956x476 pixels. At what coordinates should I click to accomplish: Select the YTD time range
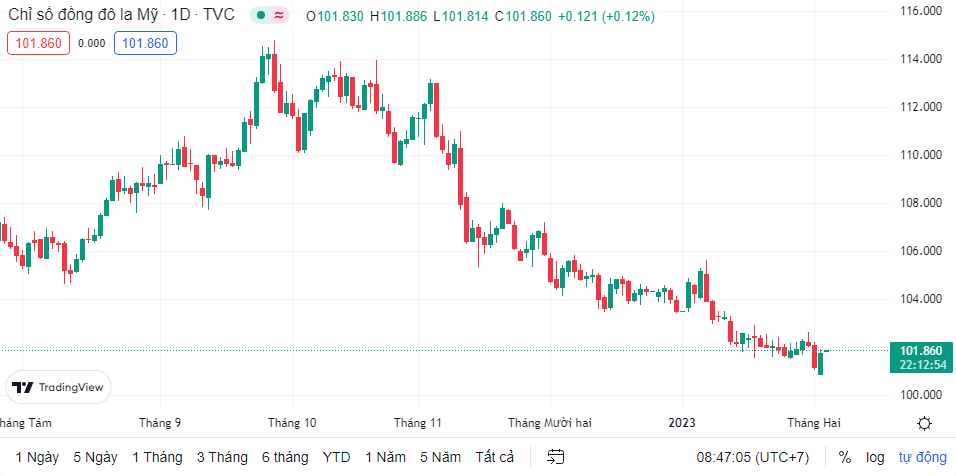click(337, 457)
